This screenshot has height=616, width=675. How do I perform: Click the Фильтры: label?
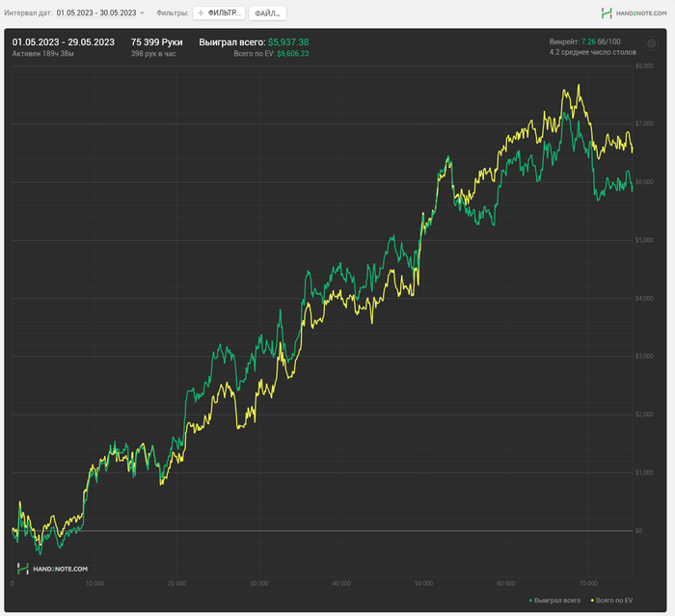point(173,13)
